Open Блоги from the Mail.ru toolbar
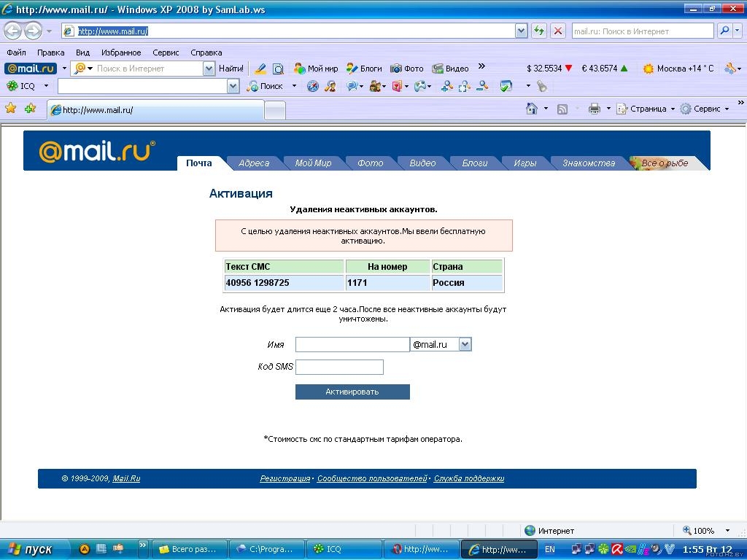The image size is (747, 560). 364,69
